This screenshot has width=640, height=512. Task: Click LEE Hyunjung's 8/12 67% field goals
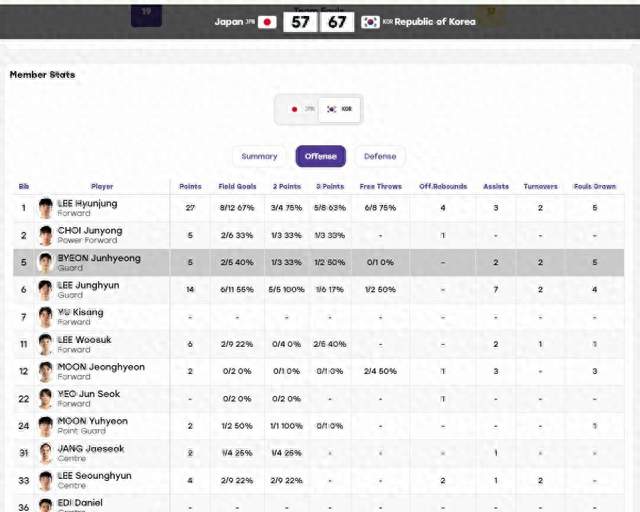[237, 208]
